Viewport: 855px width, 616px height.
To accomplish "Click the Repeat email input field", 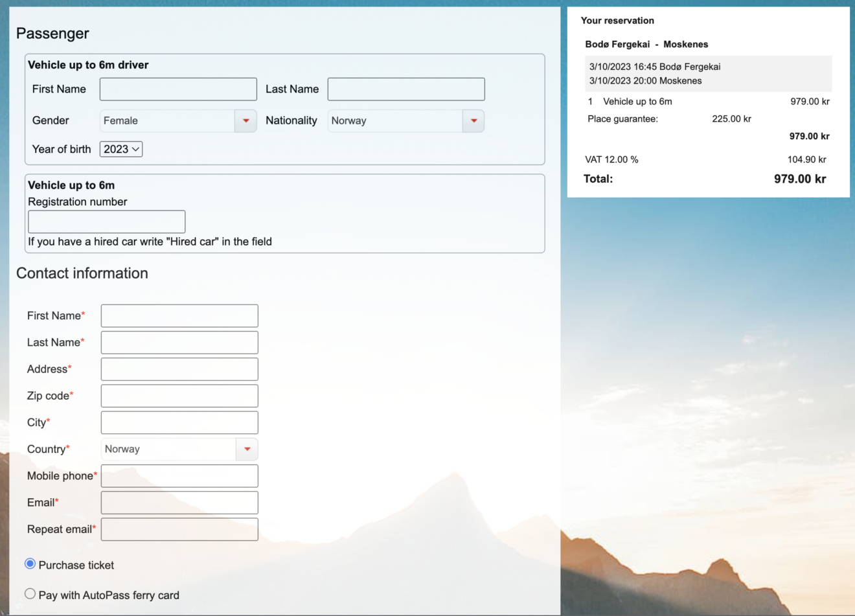I will (x=179, y=529).
